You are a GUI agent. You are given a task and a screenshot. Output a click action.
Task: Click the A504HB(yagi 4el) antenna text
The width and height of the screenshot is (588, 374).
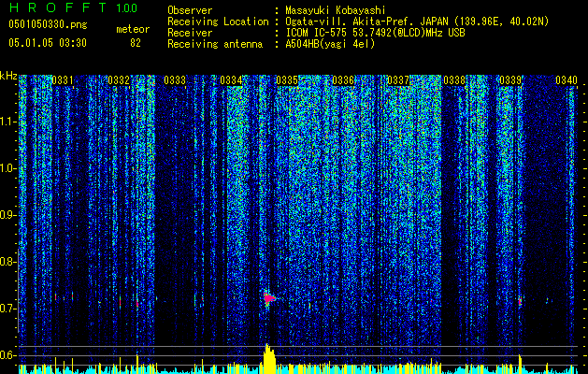pos(330,44)
